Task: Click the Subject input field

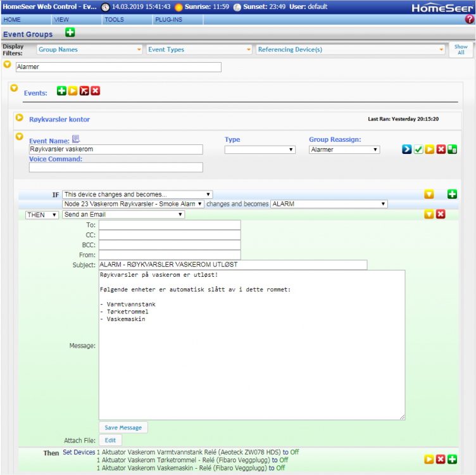Action: click(232, 265)
